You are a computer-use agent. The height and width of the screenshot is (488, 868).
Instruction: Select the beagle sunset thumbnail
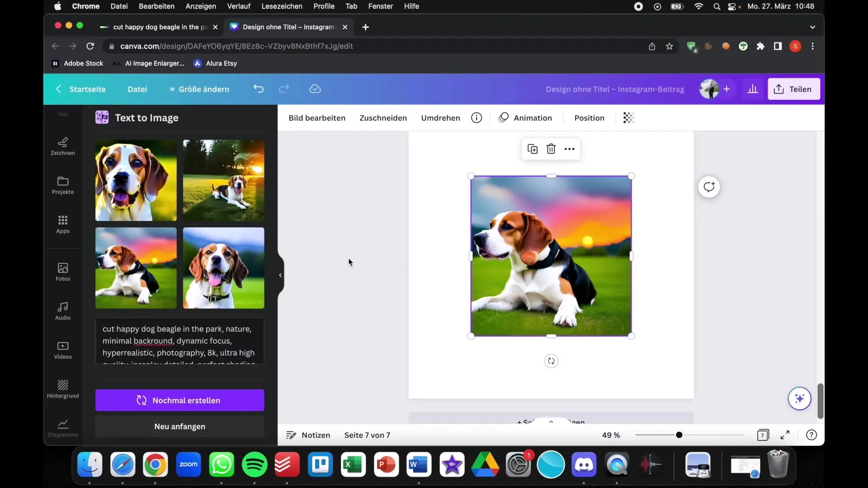click(136, 267)
